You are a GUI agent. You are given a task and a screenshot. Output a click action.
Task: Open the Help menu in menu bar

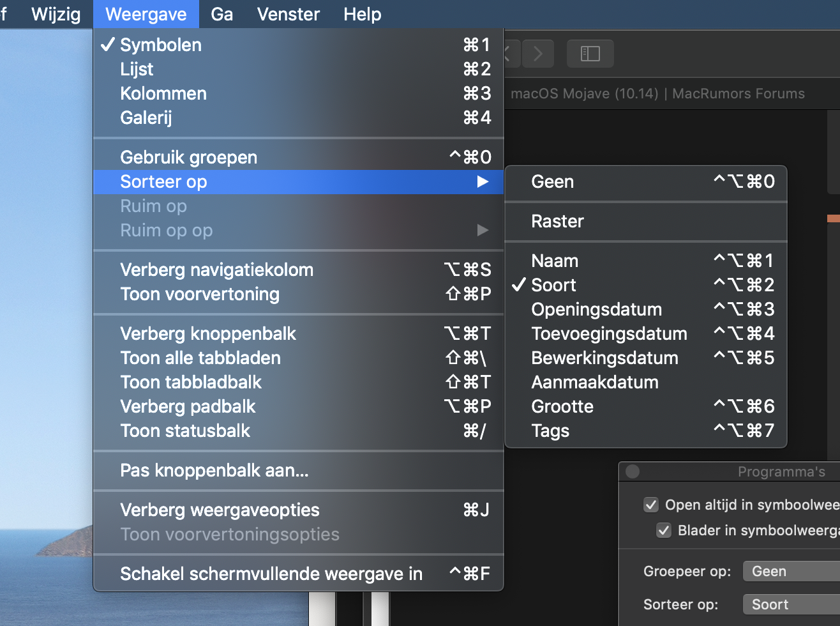362,14
